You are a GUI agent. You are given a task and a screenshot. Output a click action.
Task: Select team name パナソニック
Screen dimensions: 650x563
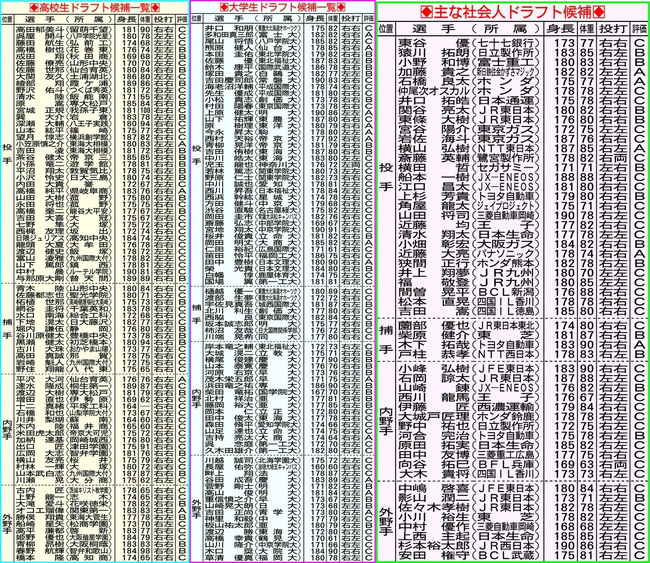click(x=506, y=254)
